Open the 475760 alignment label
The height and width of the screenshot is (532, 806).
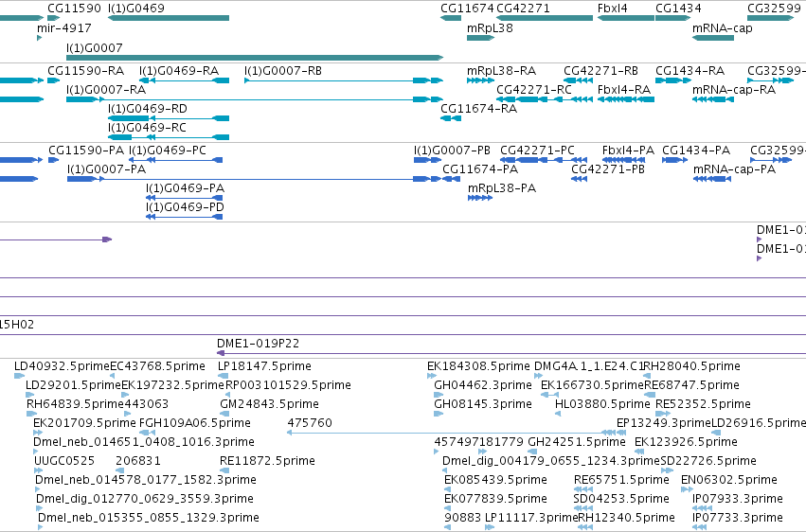[x=310, y=423]
